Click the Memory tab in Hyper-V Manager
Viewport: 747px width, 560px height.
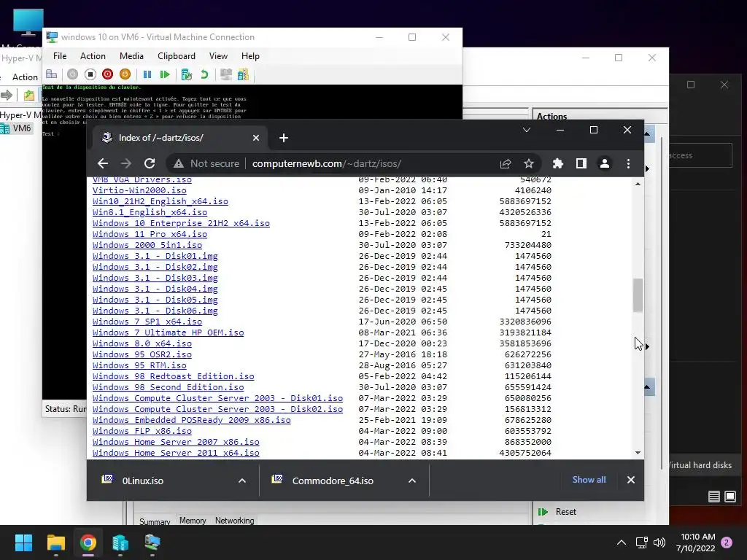point(193,521)
